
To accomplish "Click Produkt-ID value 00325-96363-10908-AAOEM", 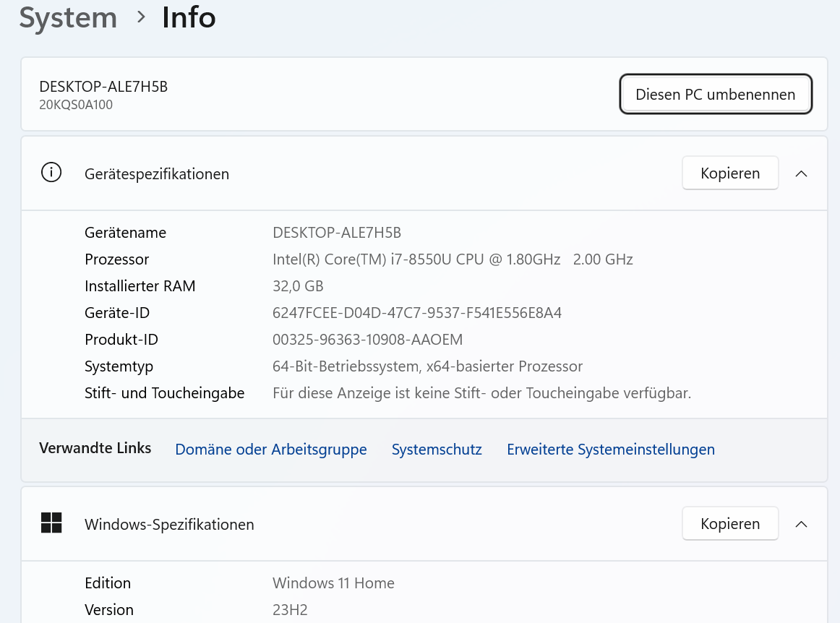I will tap(367, 340).
